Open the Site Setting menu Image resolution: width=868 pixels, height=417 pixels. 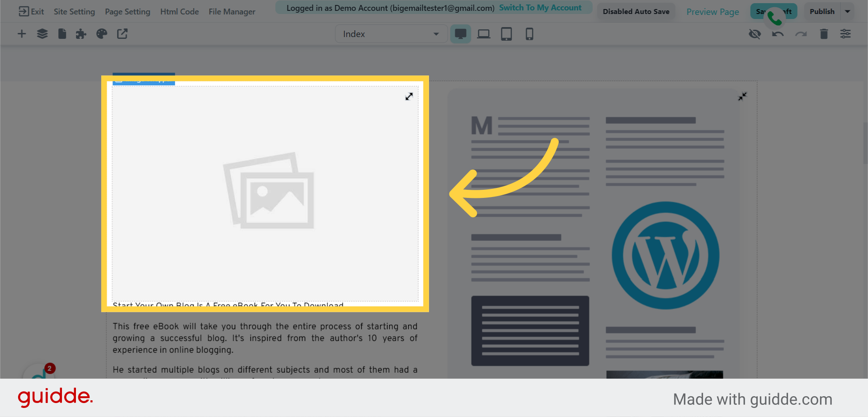74,11
